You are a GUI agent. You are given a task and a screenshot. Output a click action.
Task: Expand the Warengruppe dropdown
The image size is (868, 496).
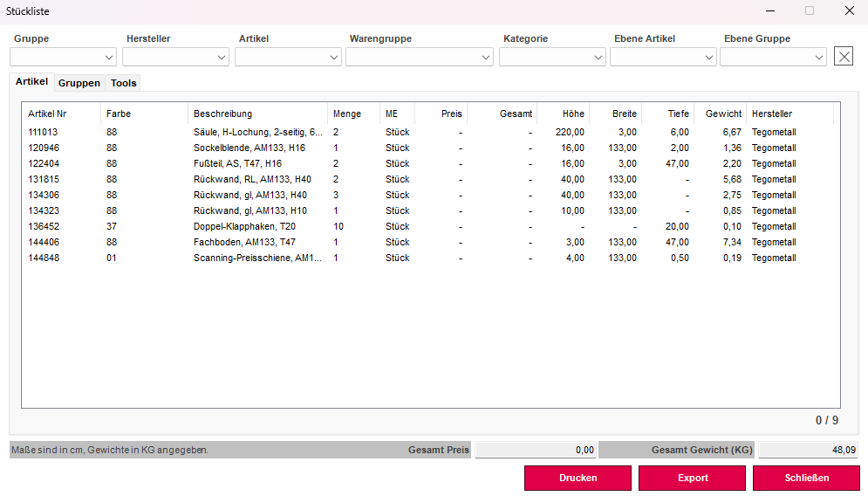click(420, 57)
